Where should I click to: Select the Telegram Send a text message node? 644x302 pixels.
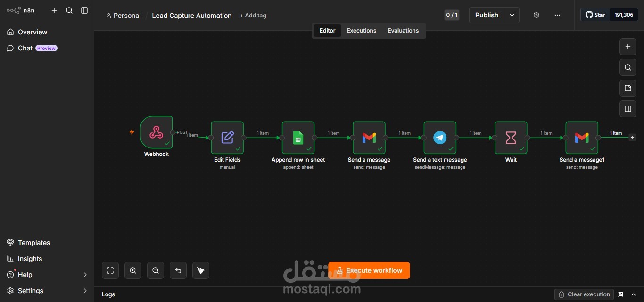(x=440, y=138)
